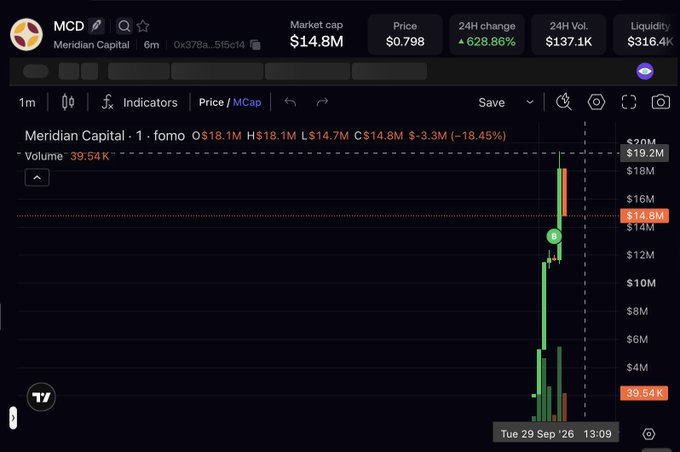Click the Liquidity $316.4K card
680x452 pixels.
point(646,35)
